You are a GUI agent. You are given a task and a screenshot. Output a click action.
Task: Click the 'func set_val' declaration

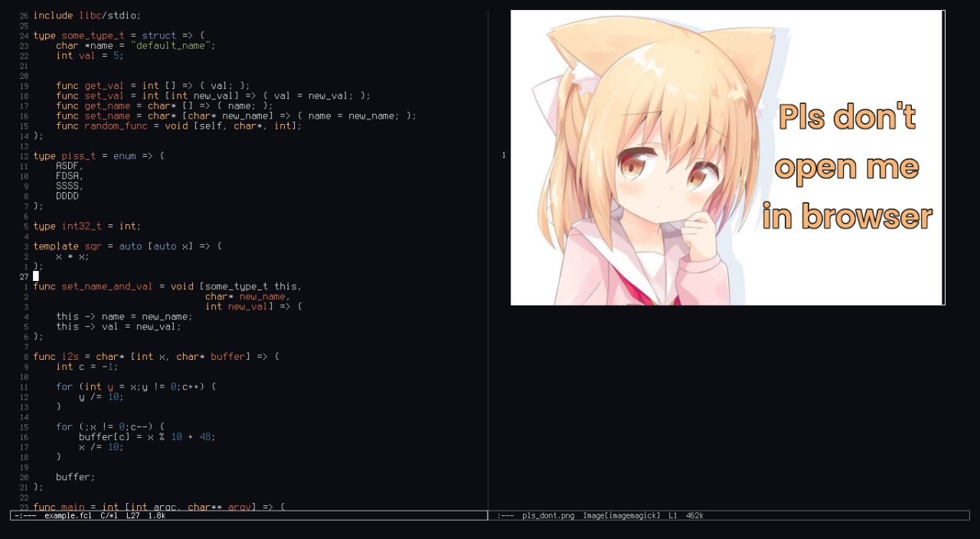point(213,96)
